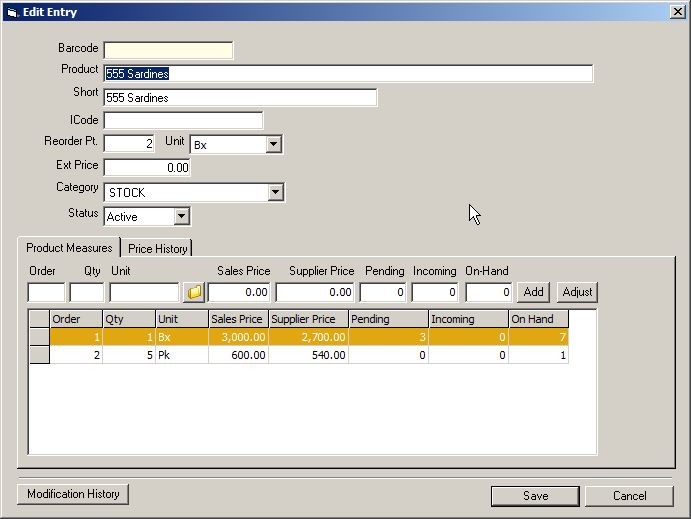
Task: Cancel editing the entry
Action: [629, 496]
